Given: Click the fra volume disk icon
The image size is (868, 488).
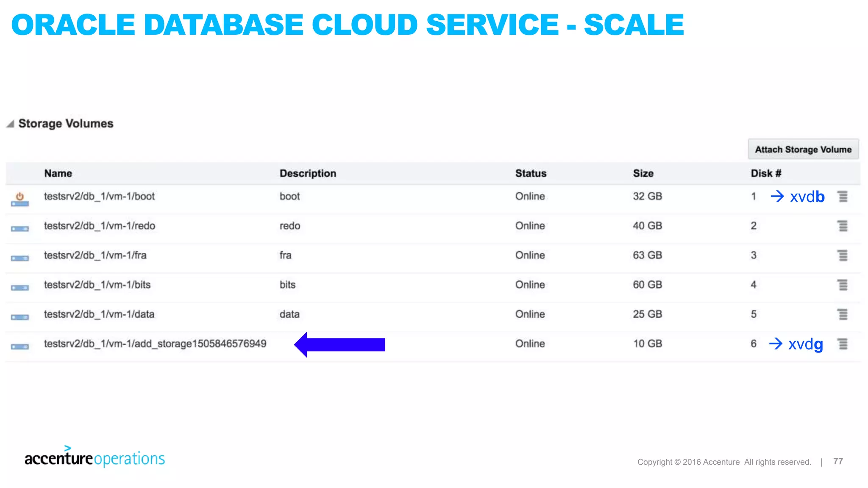Looking at the screenshot, I should [x=20, y=258].
